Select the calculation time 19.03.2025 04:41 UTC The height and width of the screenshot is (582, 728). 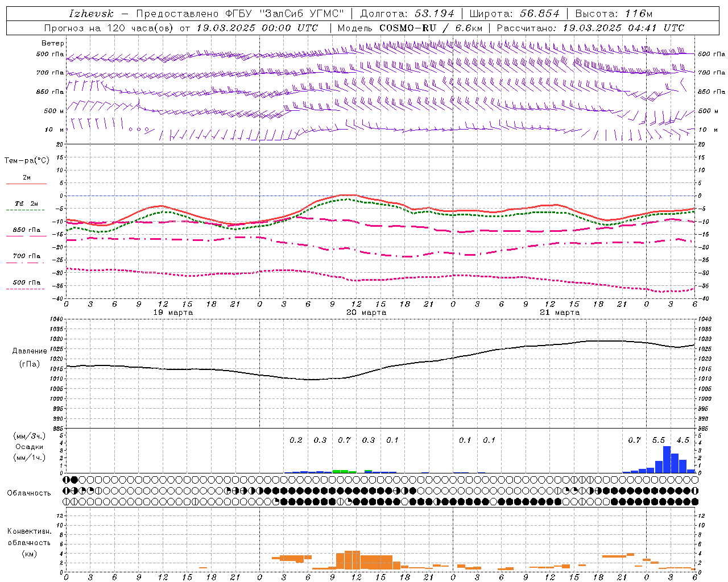[623, 28]
